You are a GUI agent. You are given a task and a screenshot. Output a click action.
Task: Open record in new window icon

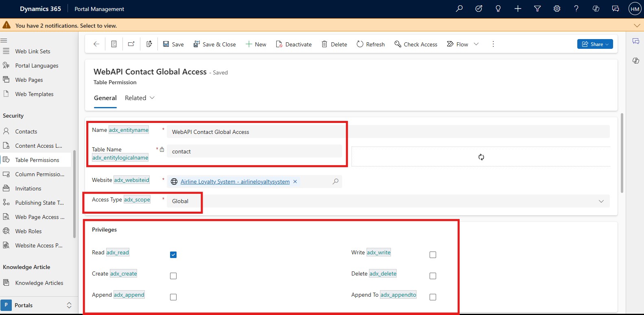131,44
